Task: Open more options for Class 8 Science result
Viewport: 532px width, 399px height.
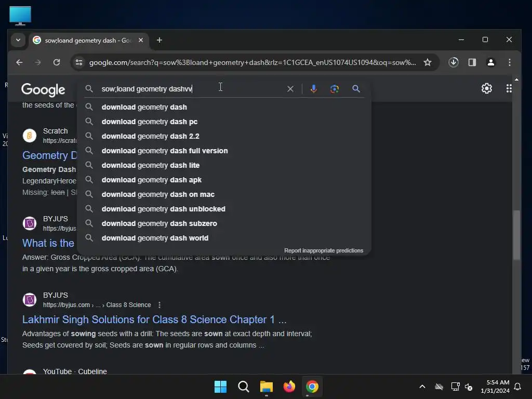Action: tap(159, 305)
